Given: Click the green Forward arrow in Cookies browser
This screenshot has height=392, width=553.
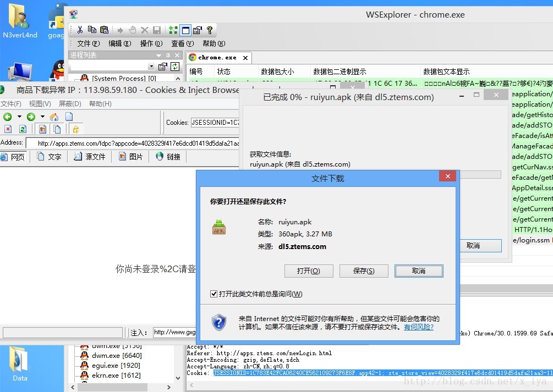Looking at the screenshot, I should (31, 117).
